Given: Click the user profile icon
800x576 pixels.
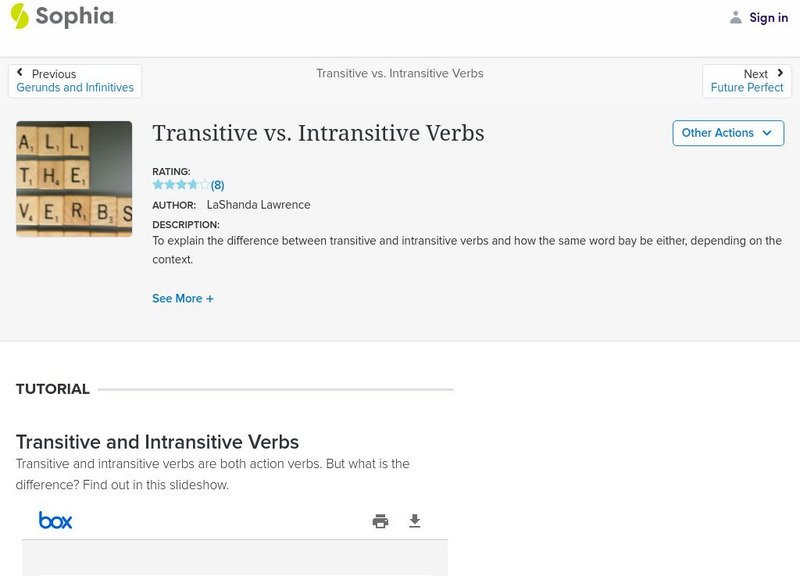Looking at the screenshot, I should pos(736,17).
